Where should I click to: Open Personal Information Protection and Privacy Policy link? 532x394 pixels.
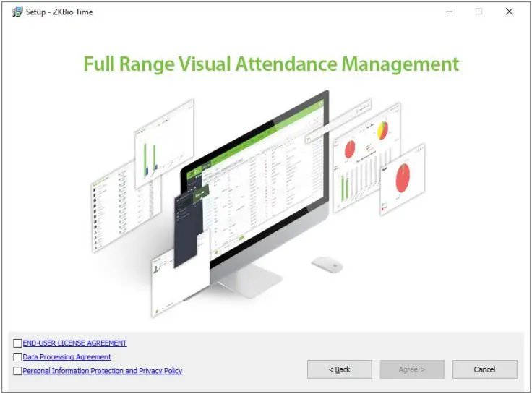click(x=103, y=371)
